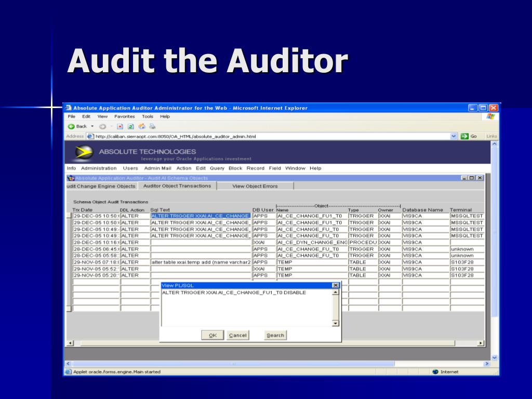
Task: Open the View menu in Internet Explorer
Action: tap(102, 116)
